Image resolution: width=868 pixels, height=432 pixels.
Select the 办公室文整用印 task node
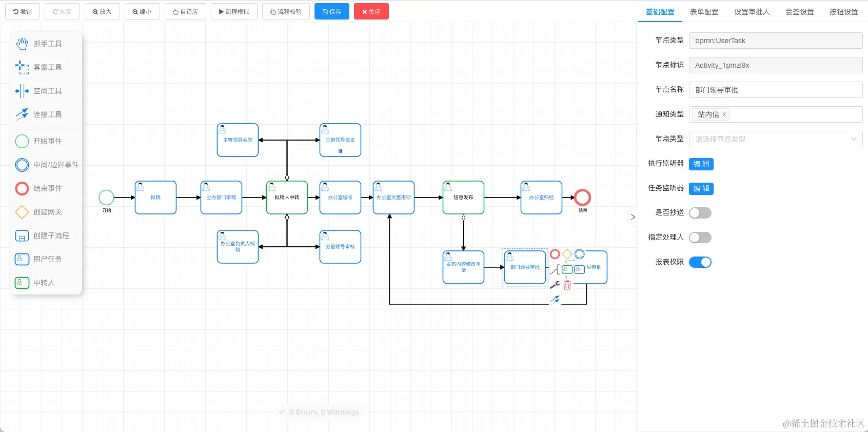pyautogui.click(x=393, y=198)
